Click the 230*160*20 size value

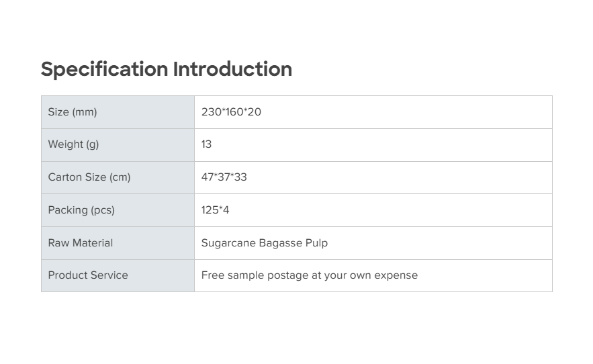point(231,112)
